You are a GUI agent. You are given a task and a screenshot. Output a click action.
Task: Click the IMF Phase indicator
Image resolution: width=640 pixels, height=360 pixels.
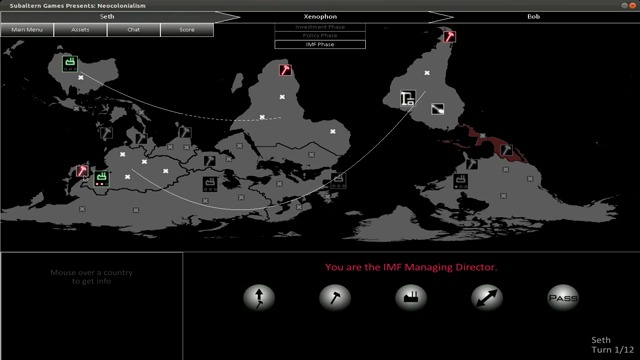pyautogui.click(x=320, y=44)
